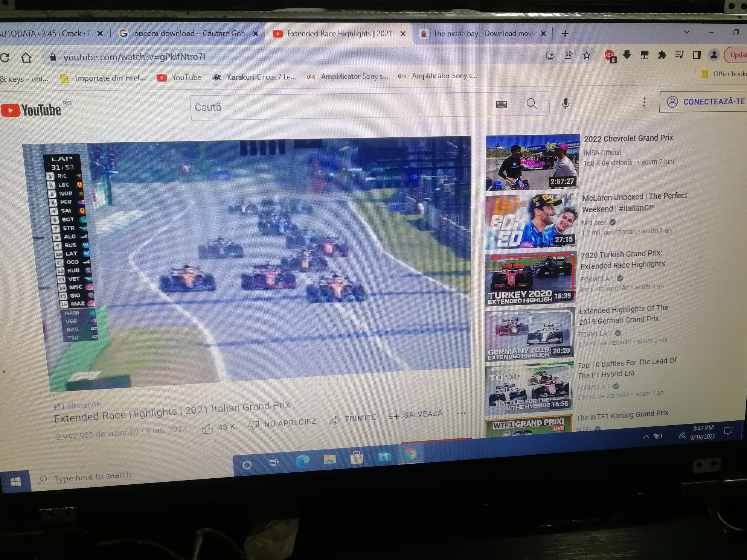Open the black download arrow extension
This screenshot has height=560, width=747.
(627, 55)
